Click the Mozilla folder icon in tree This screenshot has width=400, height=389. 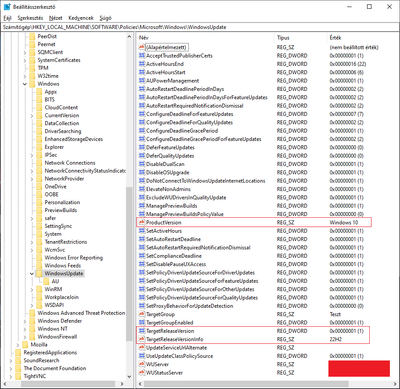point(25,345)
